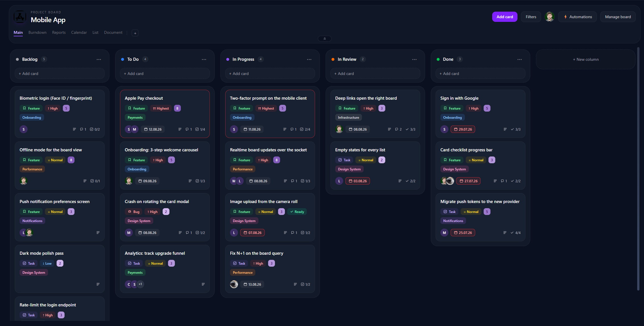This screenshot has height=326, width=644.
Task: Click the checklist 0/2 icon on Biometric login card
Action: click(95, 129)
